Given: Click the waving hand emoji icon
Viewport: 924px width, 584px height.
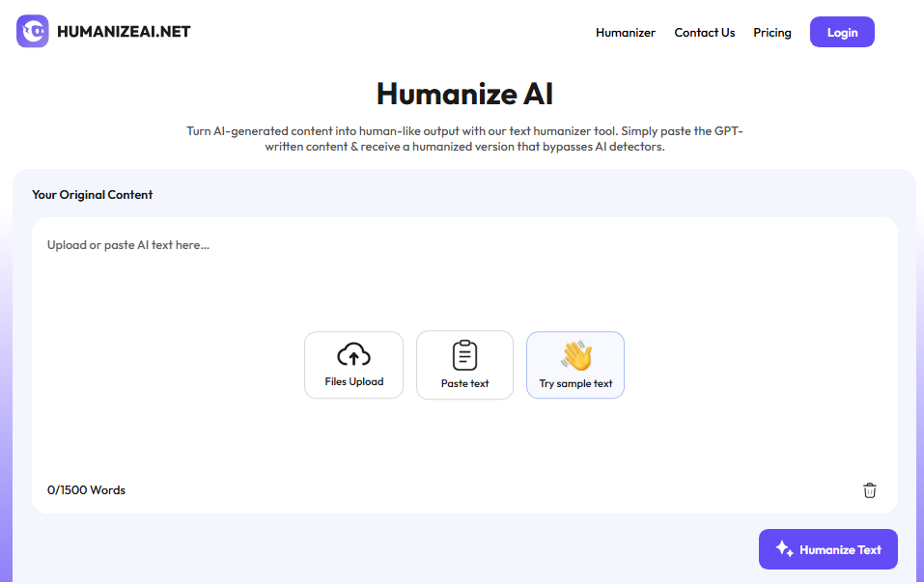Looking at the screenshot, I should (x=575, y=355).
